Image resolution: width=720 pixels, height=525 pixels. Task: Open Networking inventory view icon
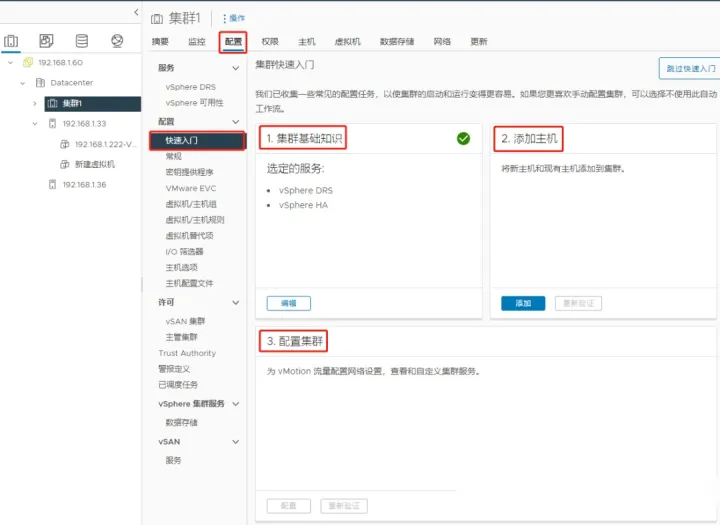pyautogui.click(x=117, y=41)
